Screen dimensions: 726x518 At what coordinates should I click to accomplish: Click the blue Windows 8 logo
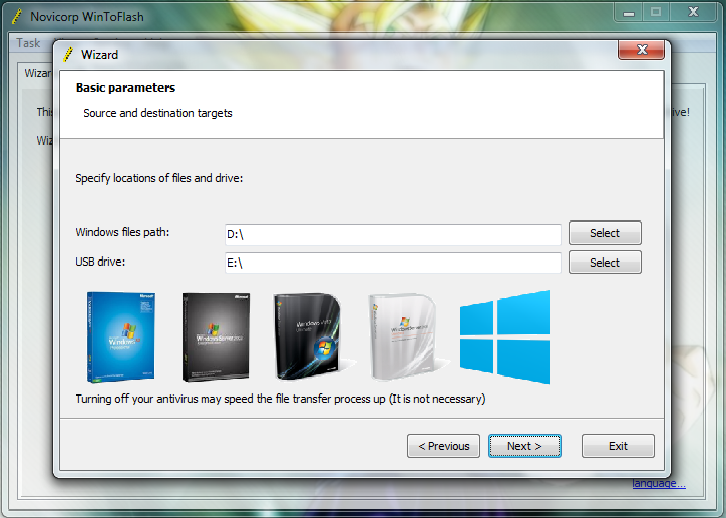505,337
